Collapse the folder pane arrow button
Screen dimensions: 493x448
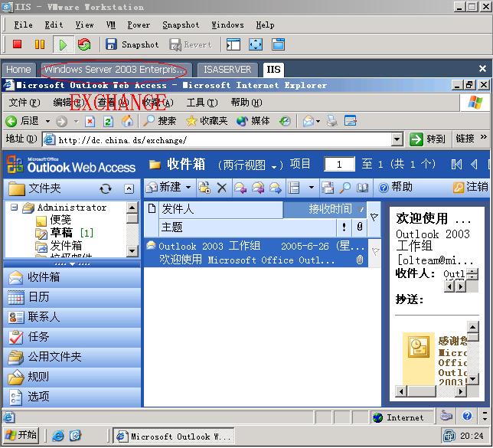[129, 188]
